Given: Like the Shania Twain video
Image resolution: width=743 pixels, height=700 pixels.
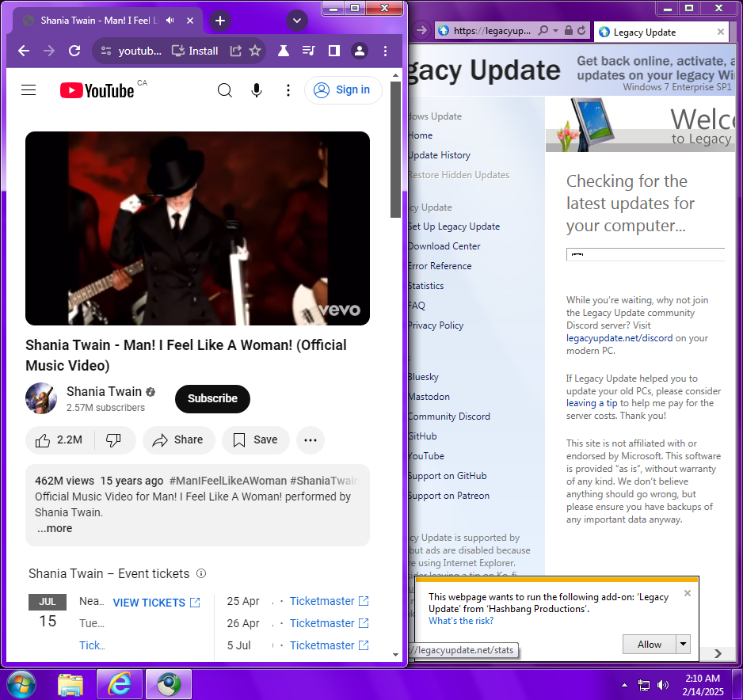Looking at the screenshot, I should coord(60,440).
